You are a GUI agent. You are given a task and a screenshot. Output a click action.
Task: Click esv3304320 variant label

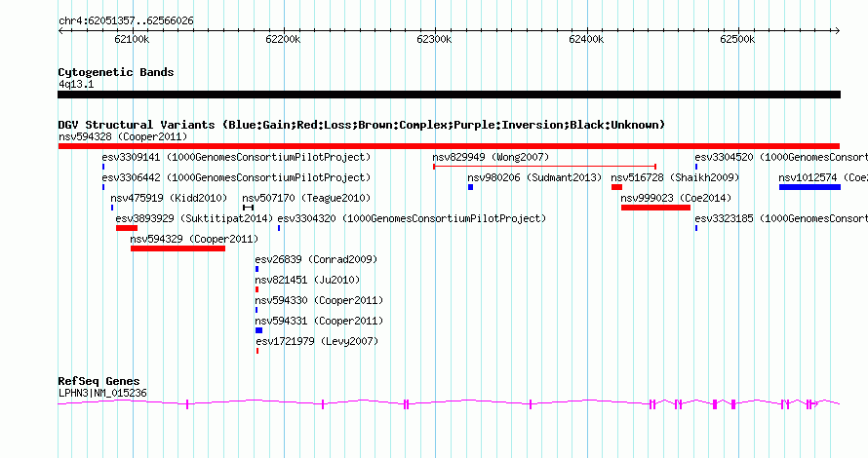coord(412,218)
